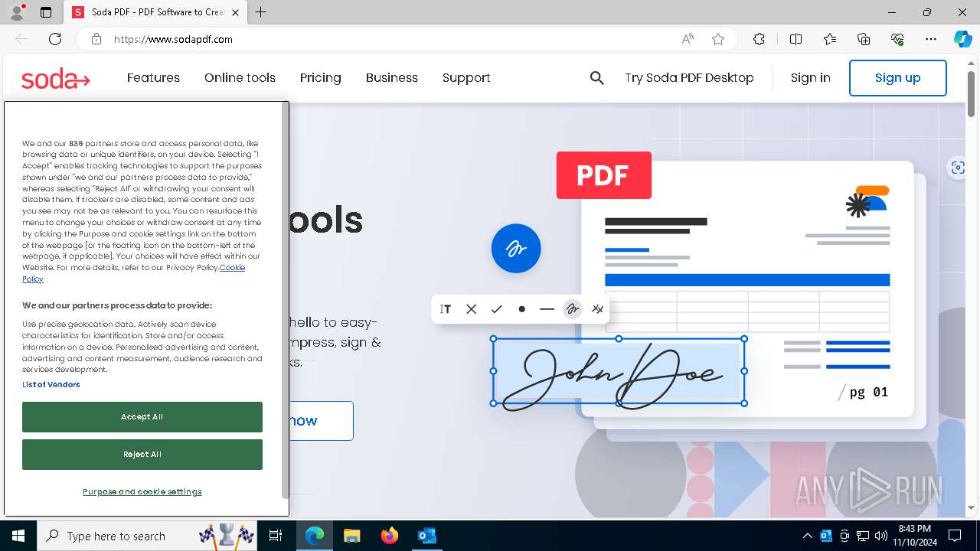Open Favorites list icon in toolbar
Viewport: 980px width, 551px height.
[830, 39]
